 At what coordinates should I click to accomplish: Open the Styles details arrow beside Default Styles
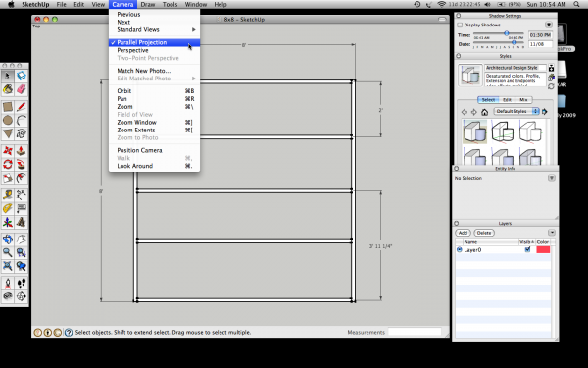pos(545,112)
